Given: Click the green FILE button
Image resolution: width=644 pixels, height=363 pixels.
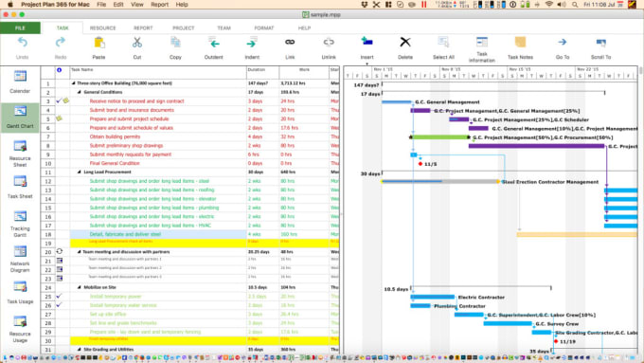Looking at the screenshot, I should pos(20,27).
